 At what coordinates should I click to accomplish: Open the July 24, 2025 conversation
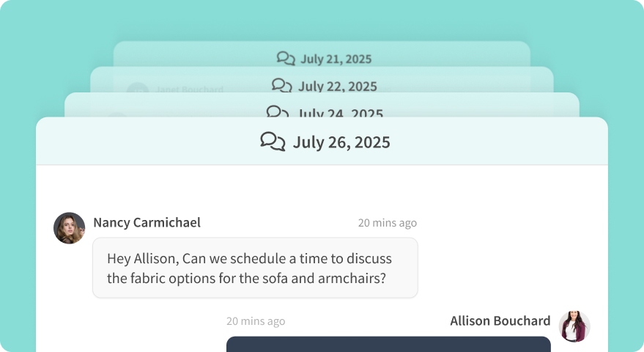[341, 114]
